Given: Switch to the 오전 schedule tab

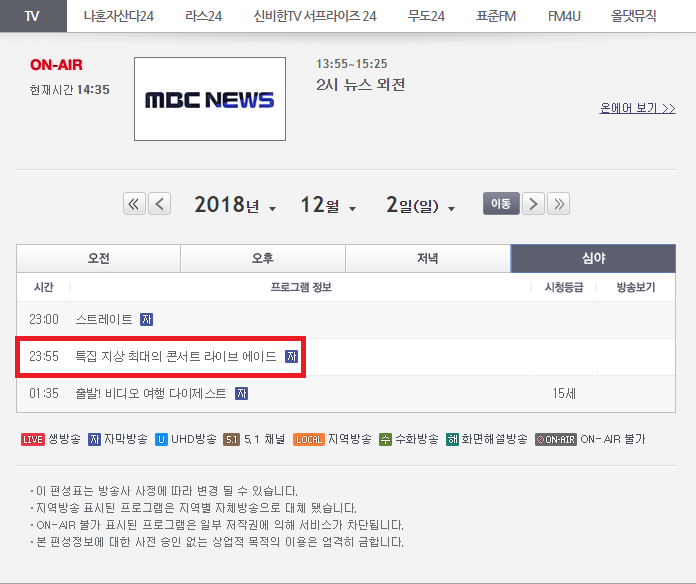Looking at the screenshot, I should (98, 258).
